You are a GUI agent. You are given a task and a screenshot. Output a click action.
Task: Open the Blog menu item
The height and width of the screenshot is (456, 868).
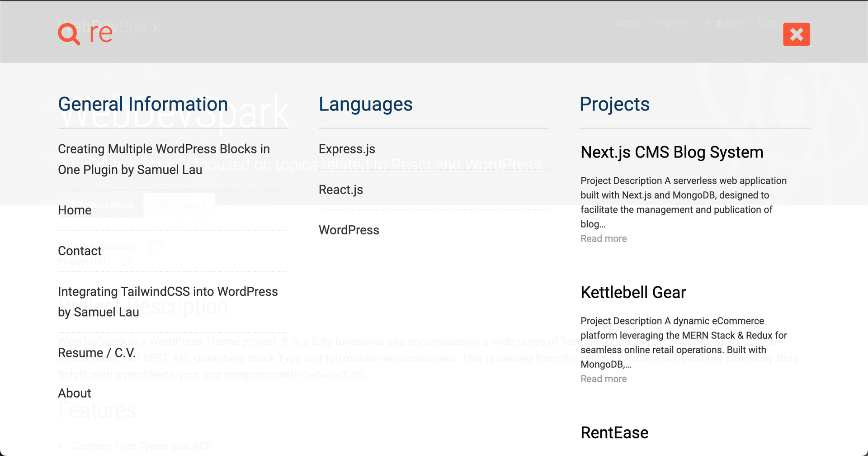[767, 23]
